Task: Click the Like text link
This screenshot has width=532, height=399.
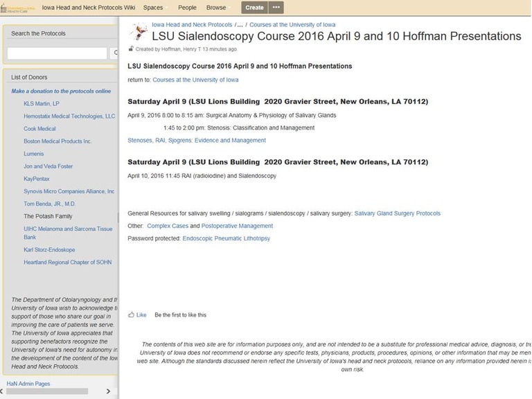Action: [x=141, y=315]
